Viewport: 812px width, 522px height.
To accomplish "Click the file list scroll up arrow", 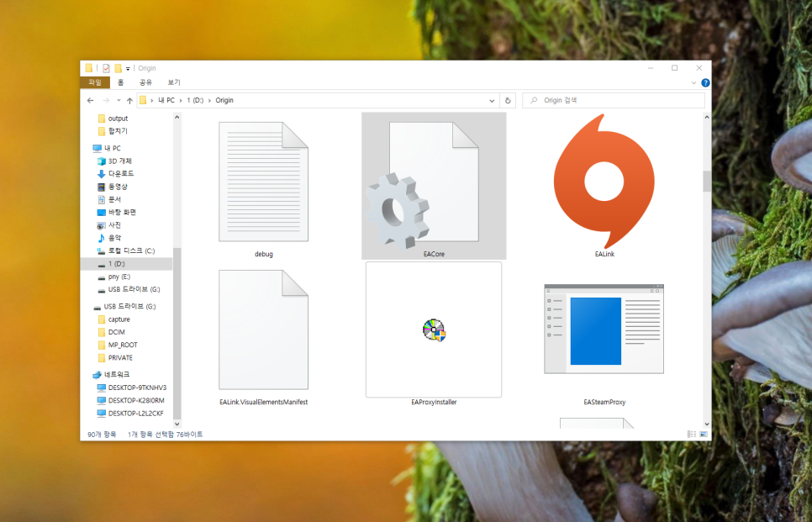I will [x=706, y=118].
